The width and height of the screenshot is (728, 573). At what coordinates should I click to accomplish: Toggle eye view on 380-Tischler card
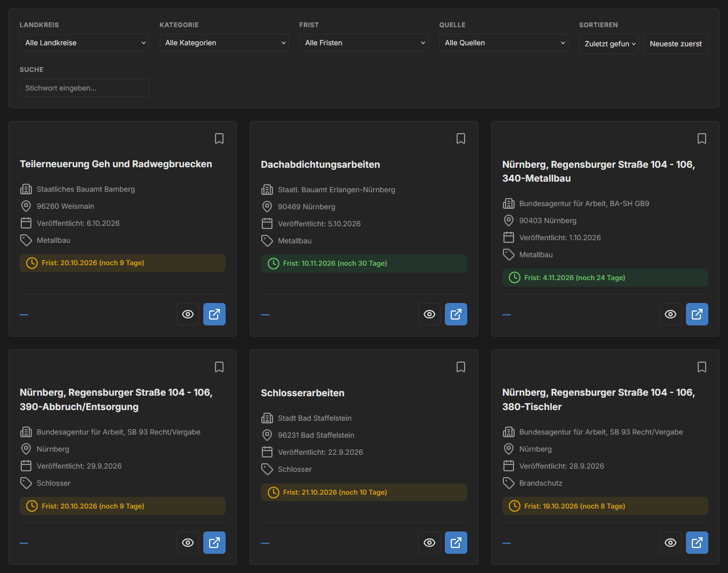671,543
